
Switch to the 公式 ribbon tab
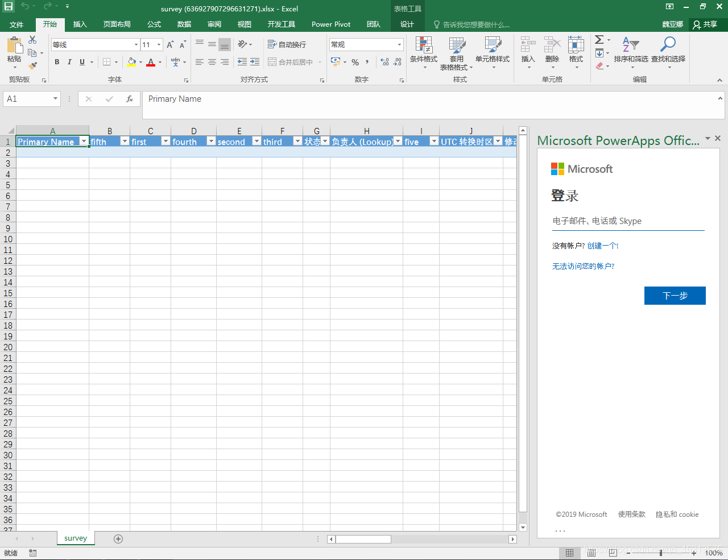154,24
